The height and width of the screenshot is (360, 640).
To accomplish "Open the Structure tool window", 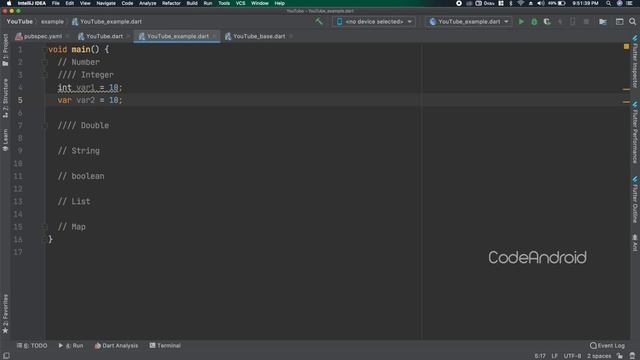I will 5,98.
